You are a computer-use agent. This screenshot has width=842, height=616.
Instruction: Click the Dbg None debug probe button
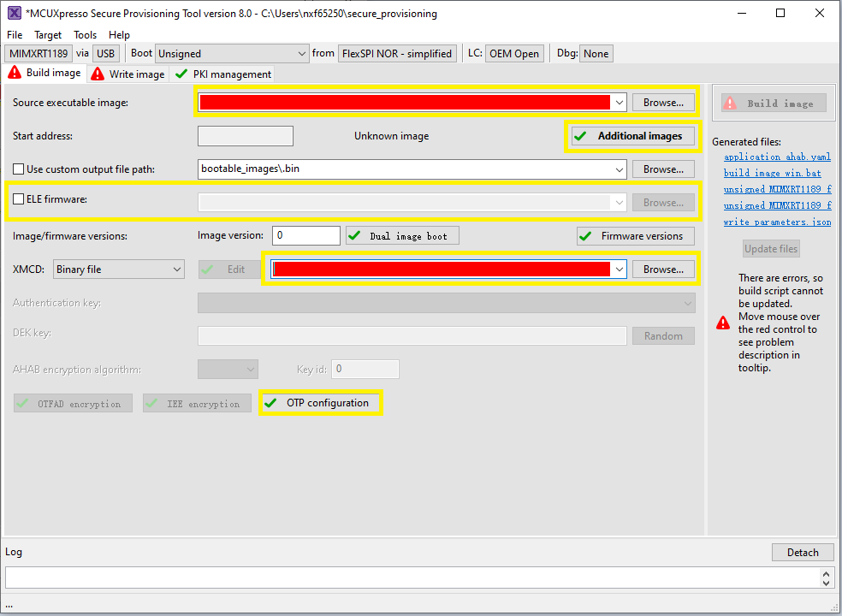pyautogui.click(x=596, y=53)
